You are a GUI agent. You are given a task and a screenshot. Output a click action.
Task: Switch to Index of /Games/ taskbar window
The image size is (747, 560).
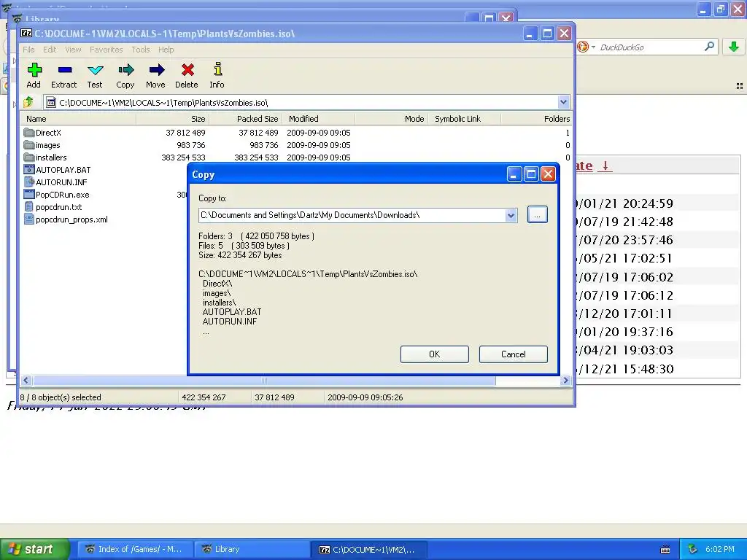(135, 549)
